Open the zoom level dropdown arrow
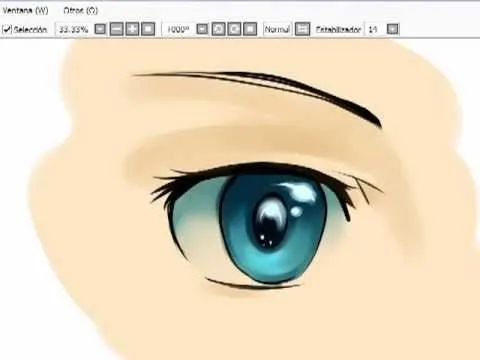Screen dimensions: 480x360 pos(100,29)
